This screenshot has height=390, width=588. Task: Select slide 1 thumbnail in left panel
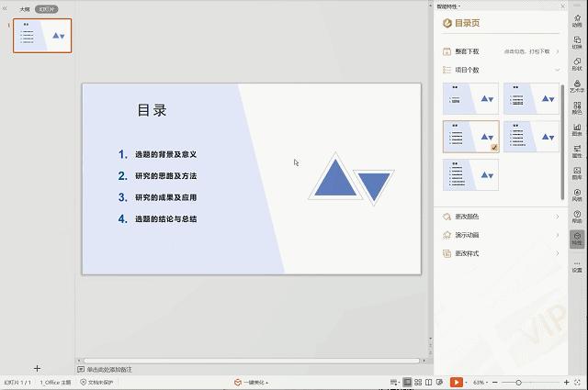coord(42,36)
